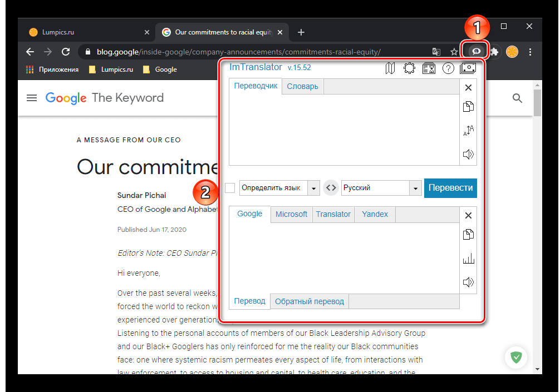
Task: Open the ImTranslator calendar-style toolbar icon
Action: [x=429, y=68]
